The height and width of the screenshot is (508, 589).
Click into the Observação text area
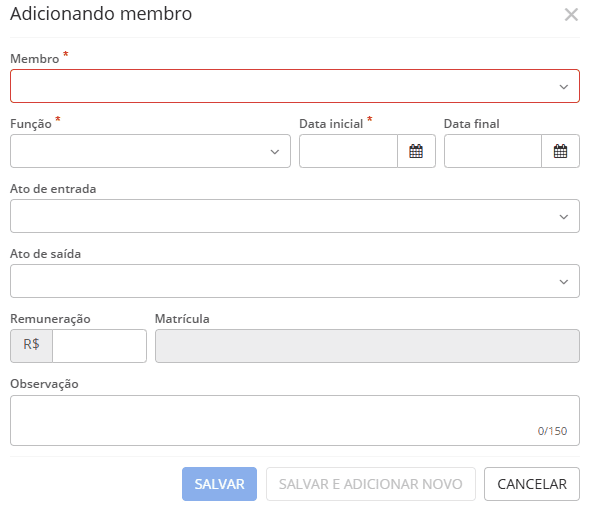tap(295, 420)
